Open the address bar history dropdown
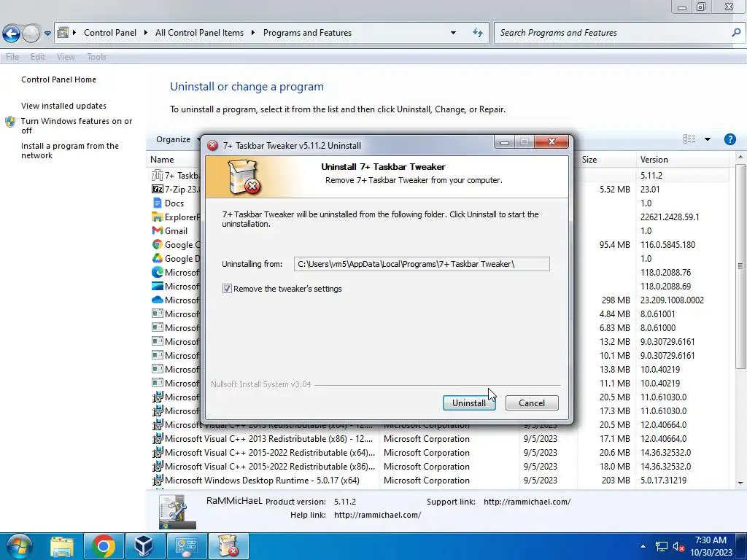The width and height of the screenshot is (747, 560). coord(453,32)
